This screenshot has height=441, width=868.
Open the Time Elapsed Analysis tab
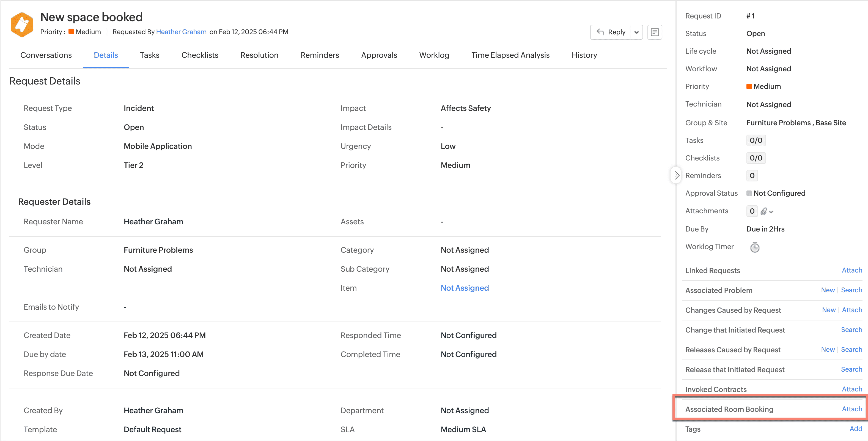tap(510, 55)
